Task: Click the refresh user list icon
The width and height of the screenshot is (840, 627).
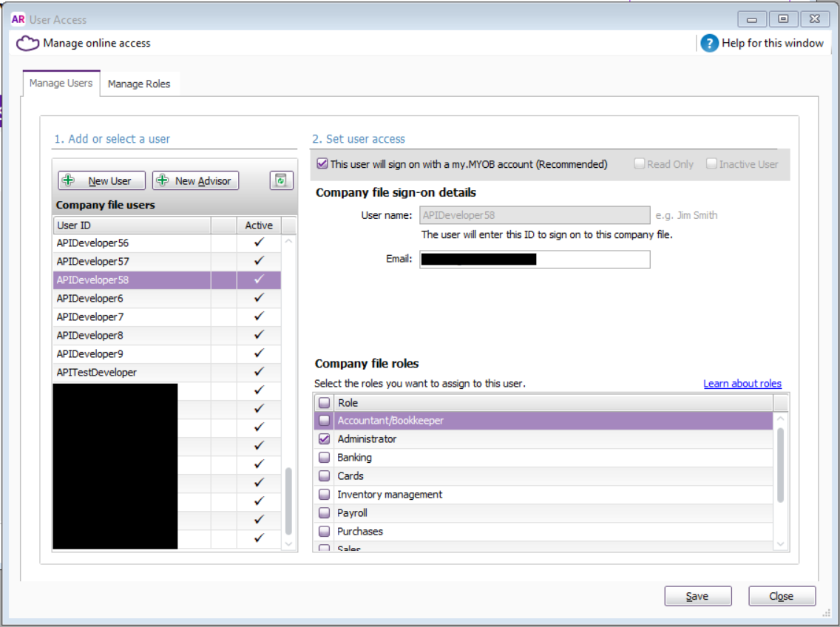Action: click(x=281, y=180)
